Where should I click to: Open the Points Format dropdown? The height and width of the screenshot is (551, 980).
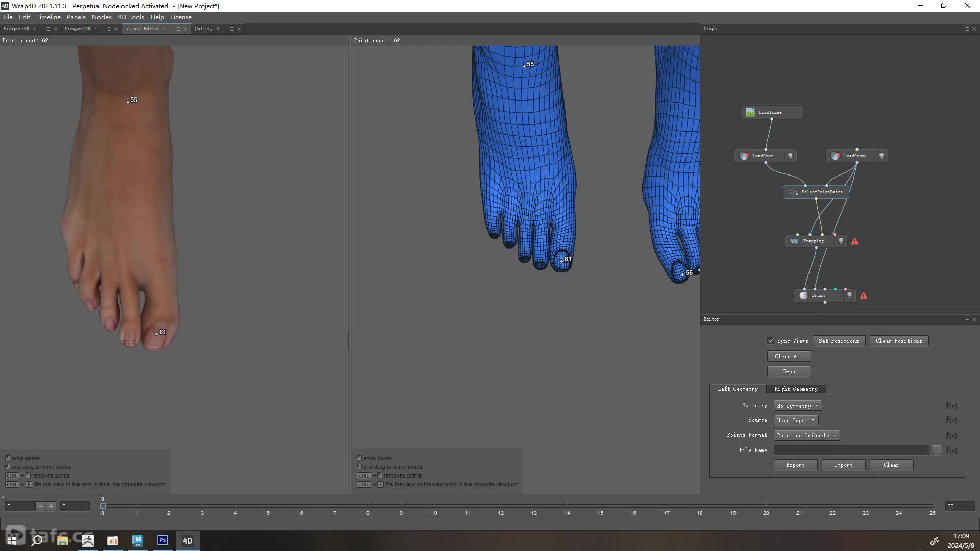point(806,435)
